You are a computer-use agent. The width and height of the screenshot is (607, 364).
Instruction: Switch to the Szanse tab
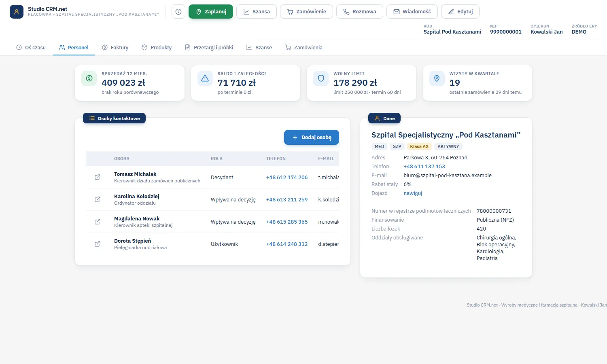[259, 48]
